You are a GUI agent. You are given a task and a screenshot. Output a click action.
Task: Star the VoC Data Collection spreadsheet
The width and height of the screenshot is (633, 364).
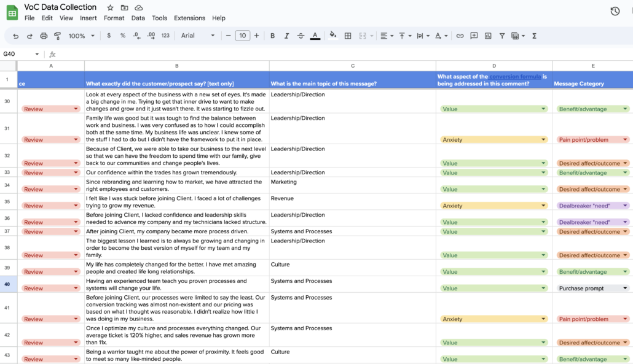click(110, 7)
